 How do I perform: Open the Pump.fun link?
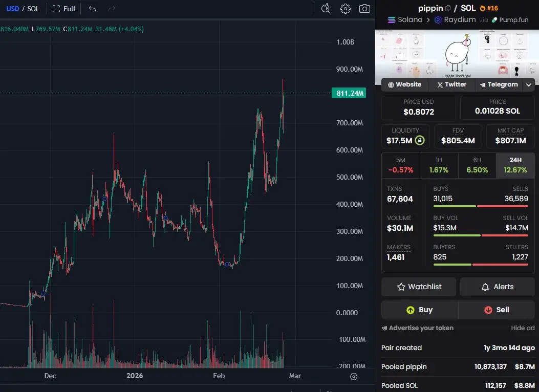510,20
